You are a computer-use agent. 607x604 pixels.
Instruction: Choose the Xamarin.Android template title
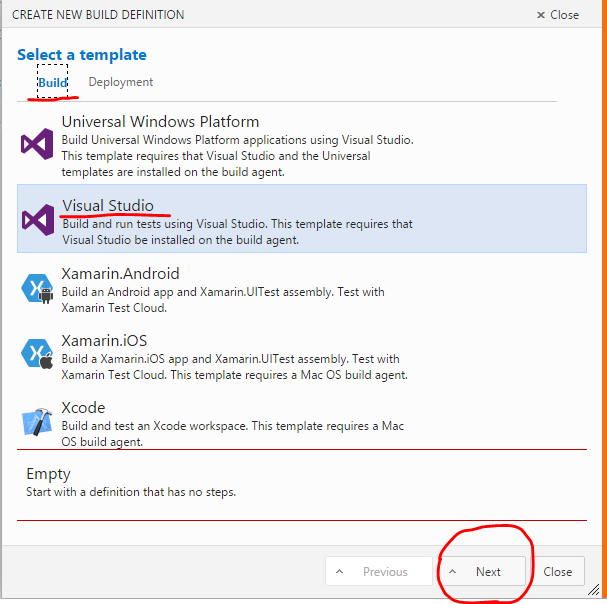[x=120, y=274]
